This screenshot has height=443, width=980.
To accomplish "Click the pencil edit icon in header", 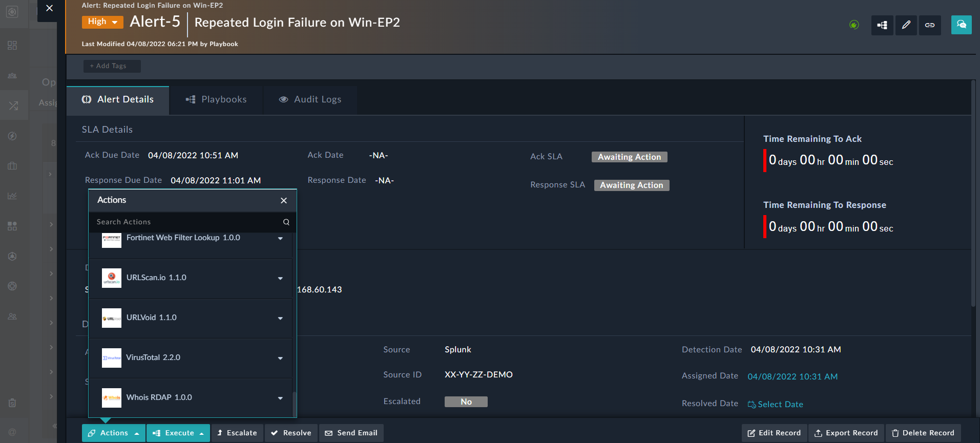I will pos(906,25).
